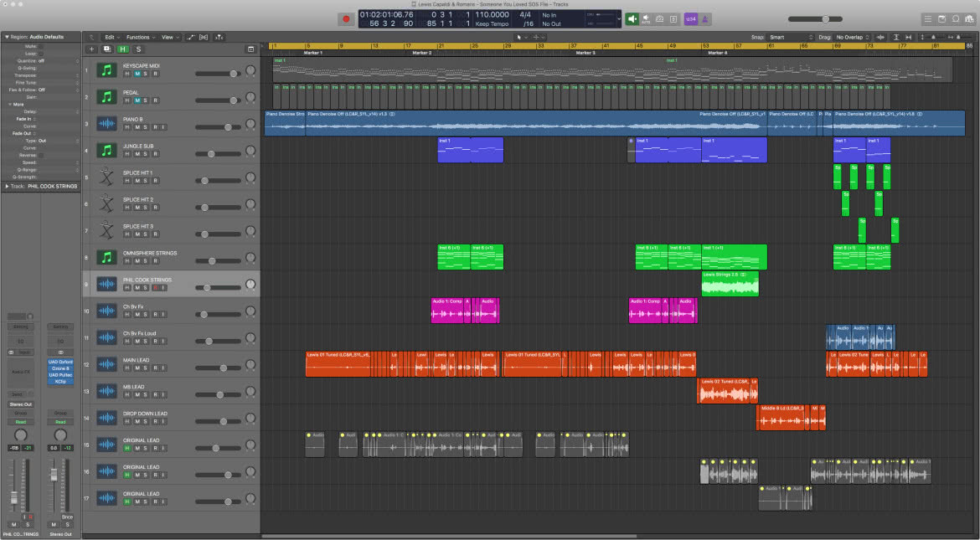980x540 pixels.
Task: Click the SPLICE HIT 1 drum stand icon
Action: [x=107, y=177]
